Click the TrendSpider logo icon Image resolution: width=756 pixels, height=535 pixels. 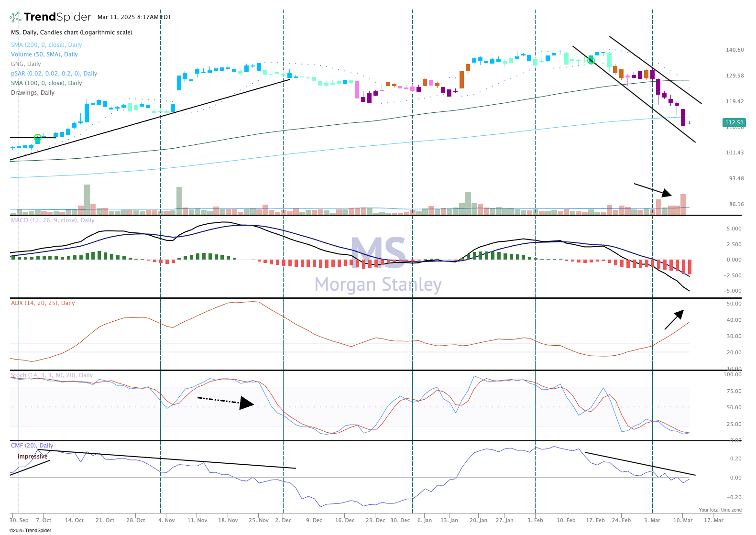click(15, 17)
